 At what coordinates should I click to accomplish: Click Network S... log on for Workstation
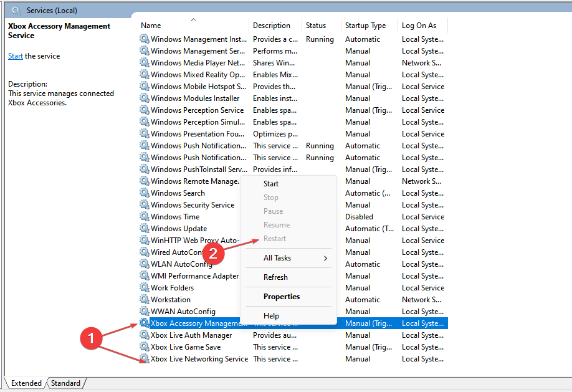point(421,300)
